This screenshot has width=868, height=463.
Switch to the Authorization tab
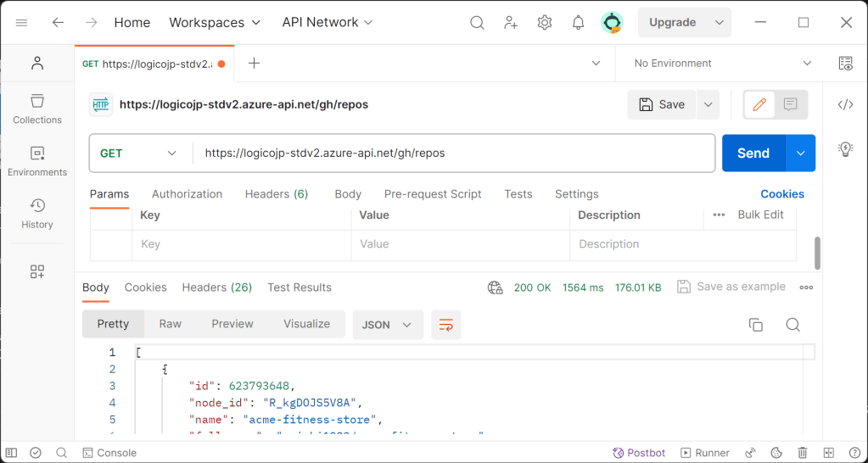[187, 194]
